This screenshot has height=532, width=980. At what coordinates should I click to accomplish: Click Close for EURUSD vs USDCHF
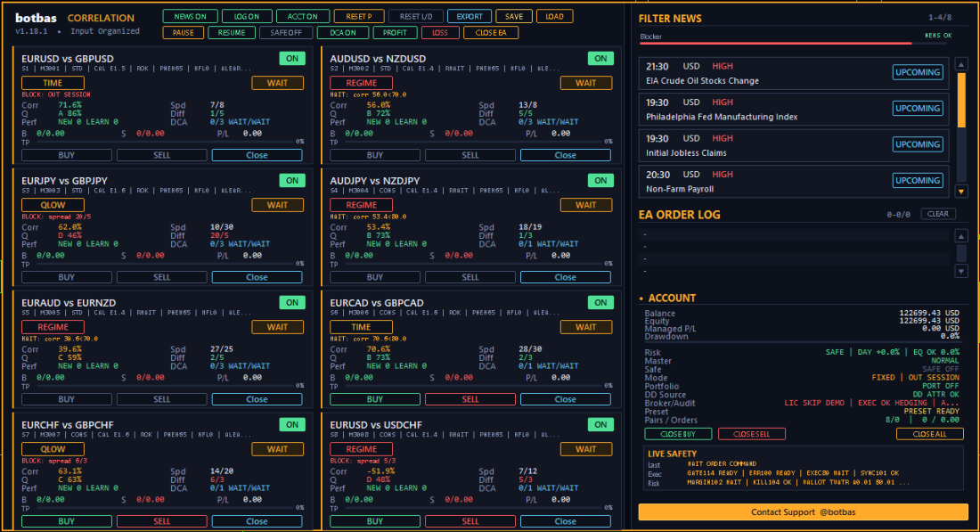click(566, 520)
